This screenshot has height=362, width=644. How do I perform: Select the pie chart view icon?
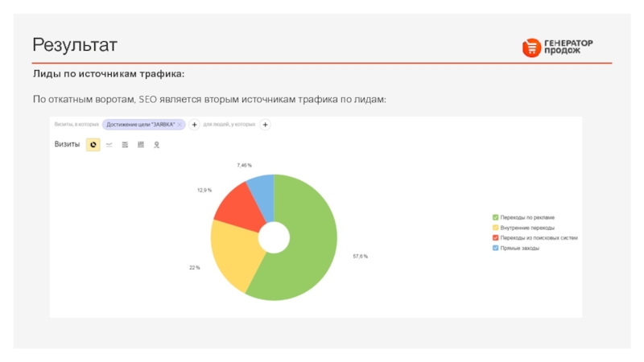(93, 145)
